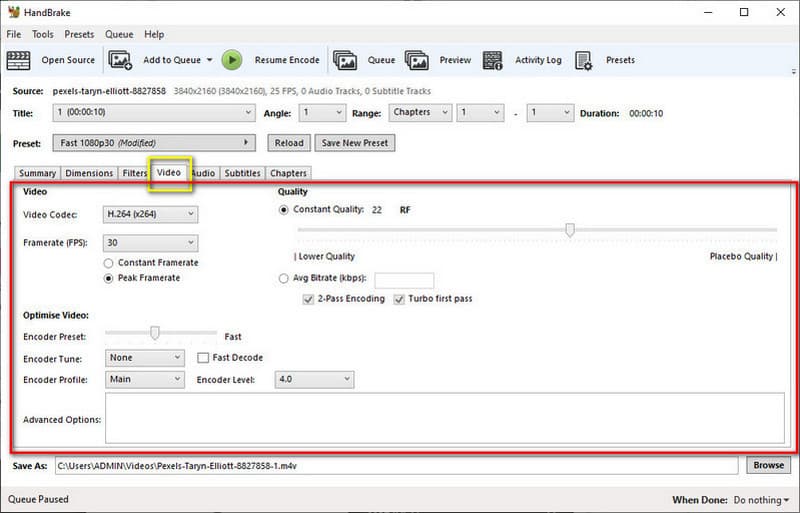Enable the Fast Decode checkbox
The height and width of the screenshot is (513, 800).
click(203, 357)
